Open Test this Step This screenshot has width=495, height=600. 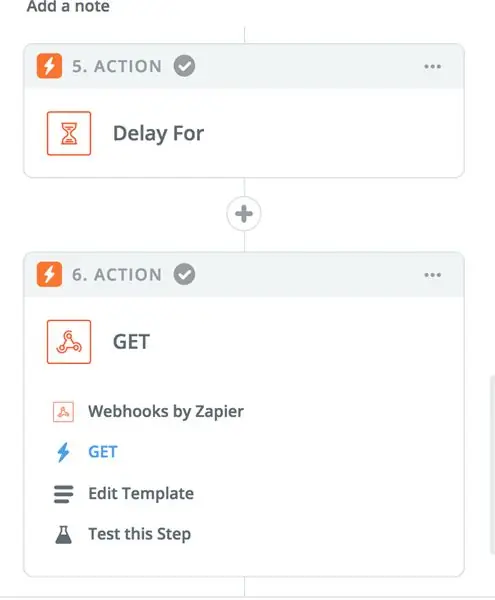pyautogui.click(x=139, y=534)
